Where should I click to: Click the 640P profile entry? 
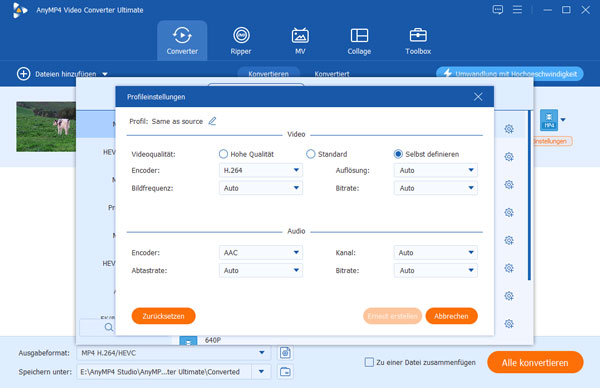tap(213, 340)
